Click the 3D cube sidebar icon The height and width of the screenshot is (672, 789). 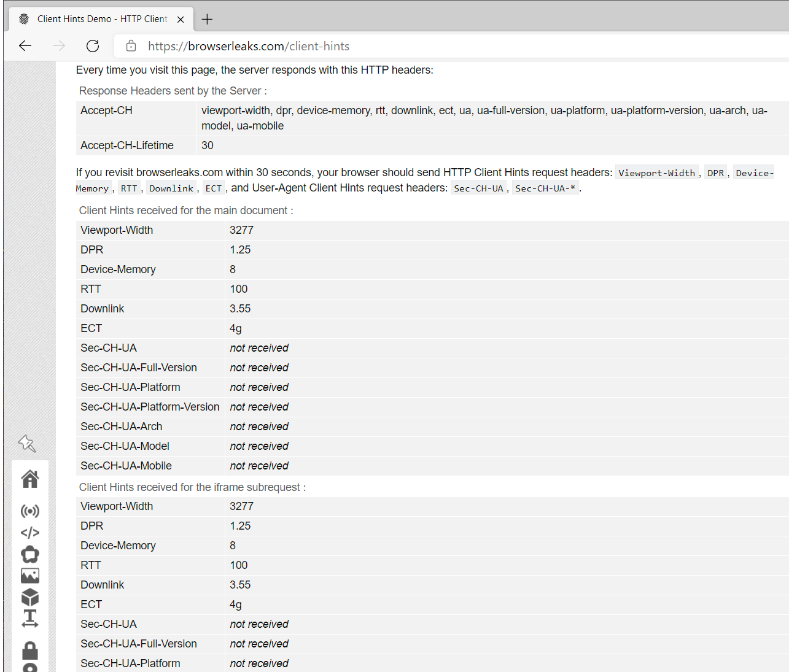30,597
